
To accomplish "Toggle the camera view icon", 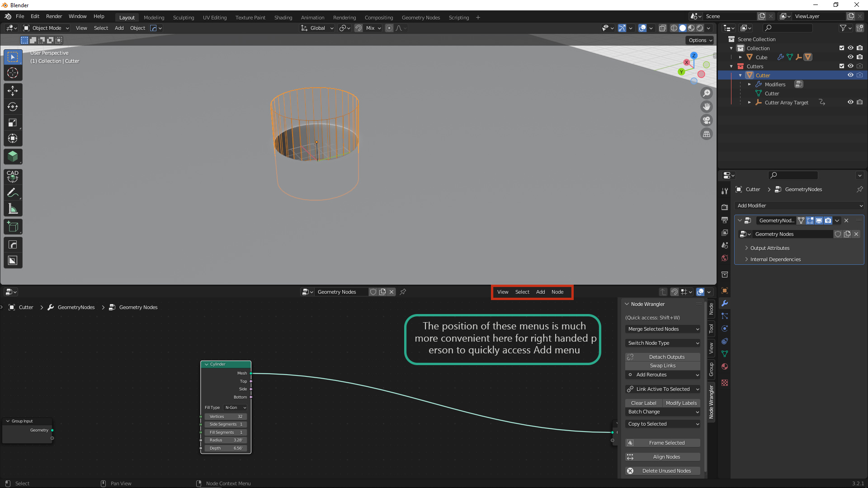I will [707, 120].
